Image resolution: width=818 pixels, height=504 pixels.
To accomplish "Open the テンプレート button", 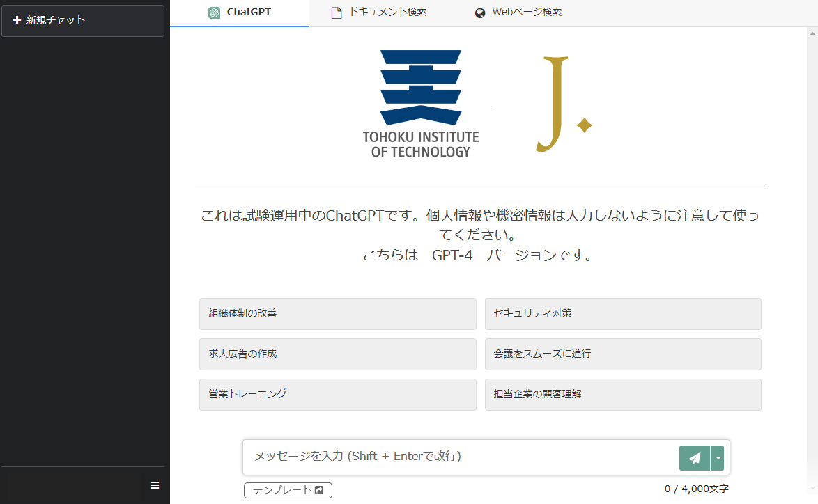I will (x=288, y=490).
